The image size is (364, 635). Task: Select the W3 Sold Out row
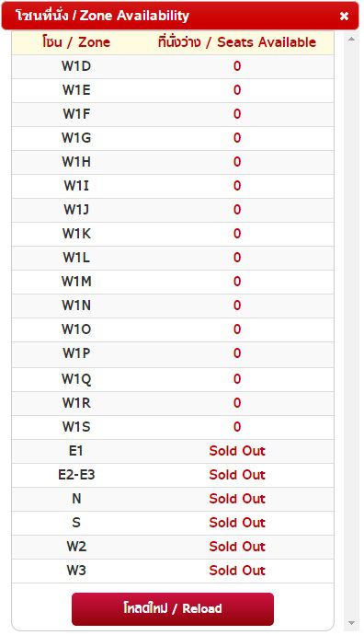tap(173, 571)
